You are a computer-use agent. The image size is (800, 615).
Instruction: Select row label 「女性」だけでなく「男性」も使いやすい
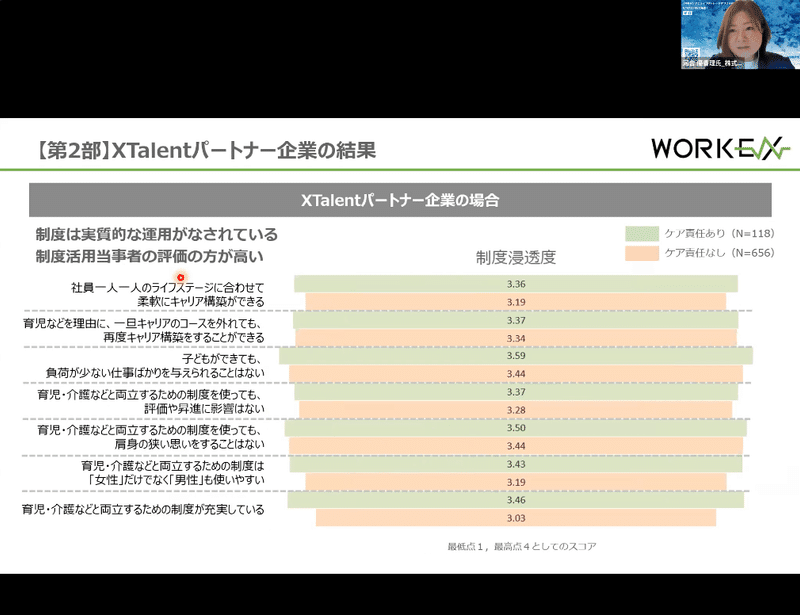176,480
